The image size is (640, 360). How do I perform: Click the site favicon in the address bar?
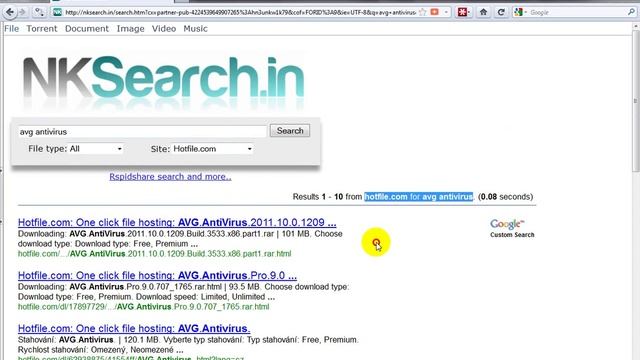(x=57, y=12)
